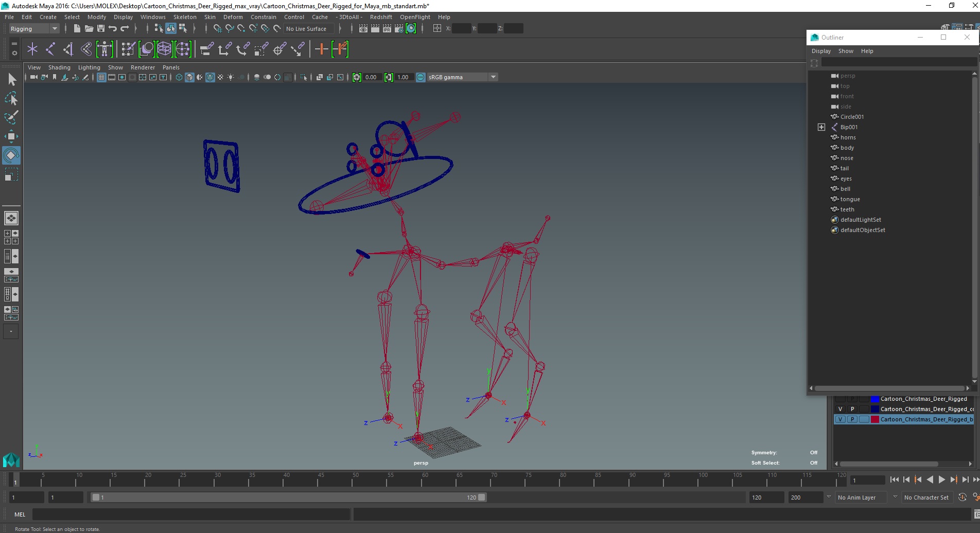This screenshot has width=980, height=533.
Task: Select the horns node in Outliner
Action: coord(848,137)
